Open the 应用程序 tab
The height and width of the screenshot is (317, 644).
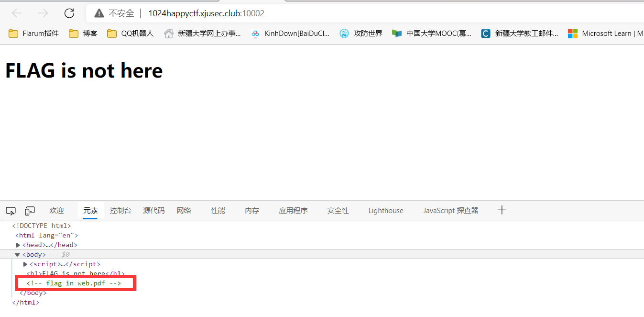[x=293, y=211]
